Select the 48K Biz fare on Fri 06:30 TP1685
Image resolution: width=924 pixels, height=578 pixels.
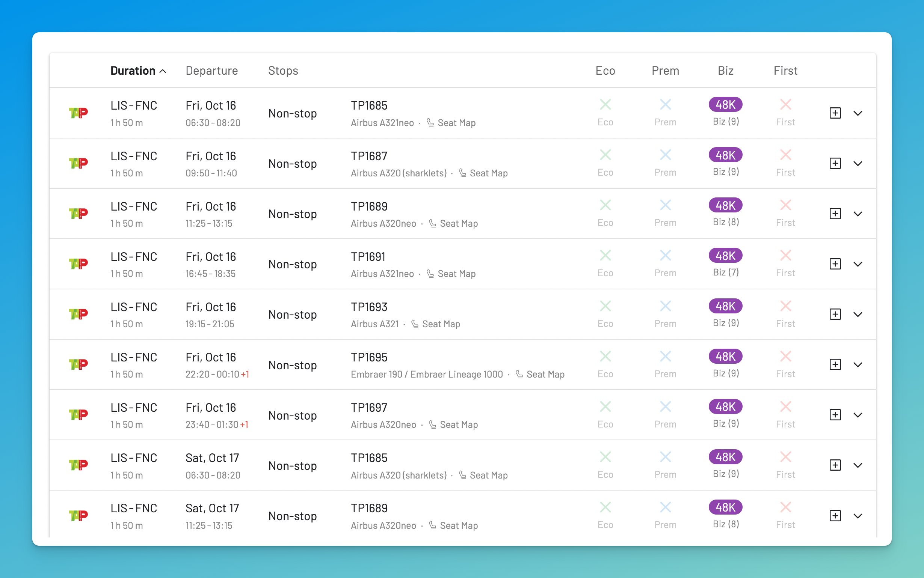[x=725, y=105]
